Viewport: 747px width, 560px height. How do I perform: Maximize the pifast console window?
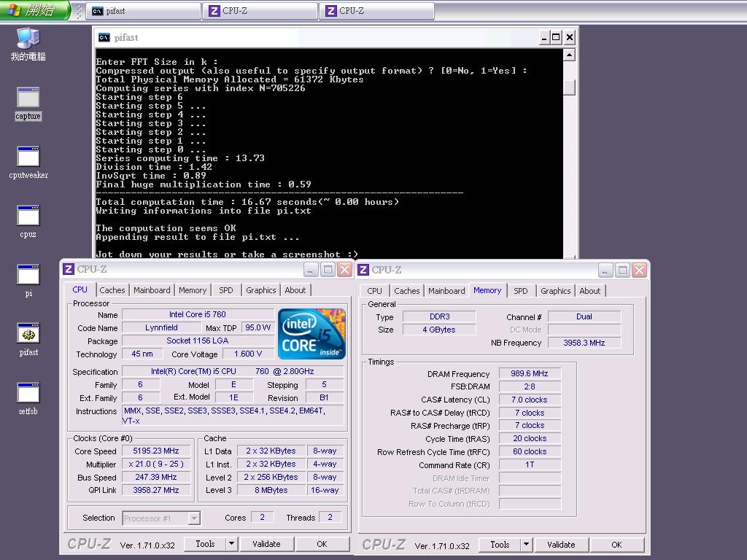[556, 38]
